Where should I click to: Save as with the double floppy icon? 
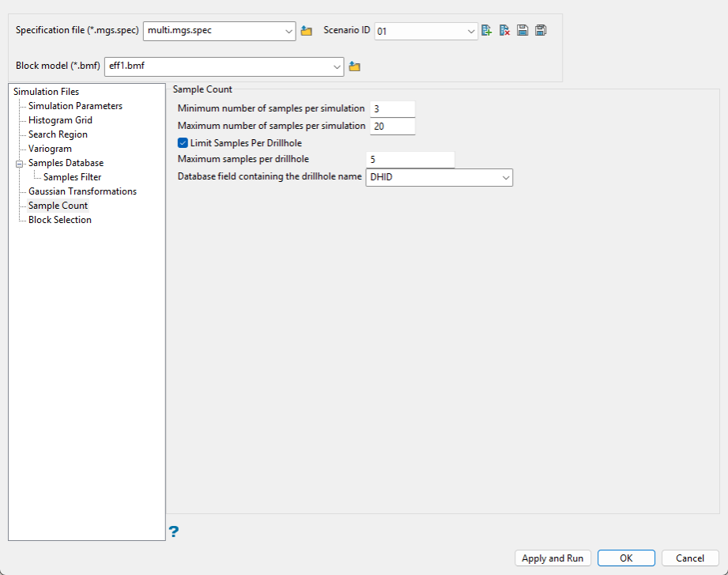(541, 31)
